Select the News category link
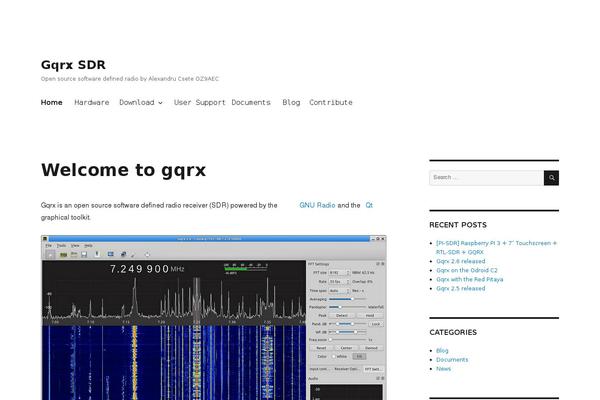Image resolution: width=600 pixels, height=400 pixels. (443, 369)
